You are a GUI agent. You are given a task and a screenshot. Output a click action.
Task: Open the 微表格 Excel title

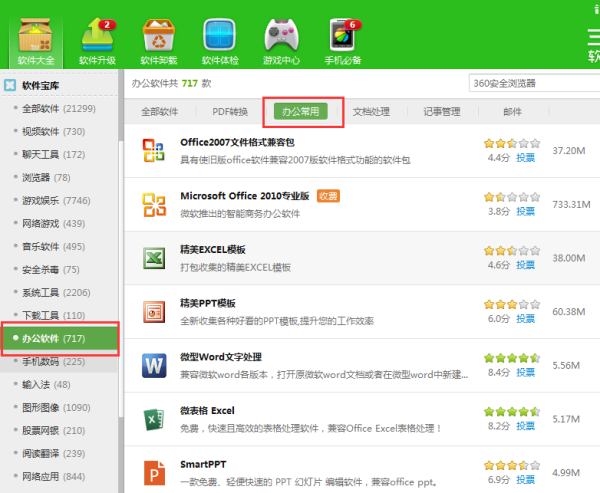pyautogui.click(x=207, y=411)
